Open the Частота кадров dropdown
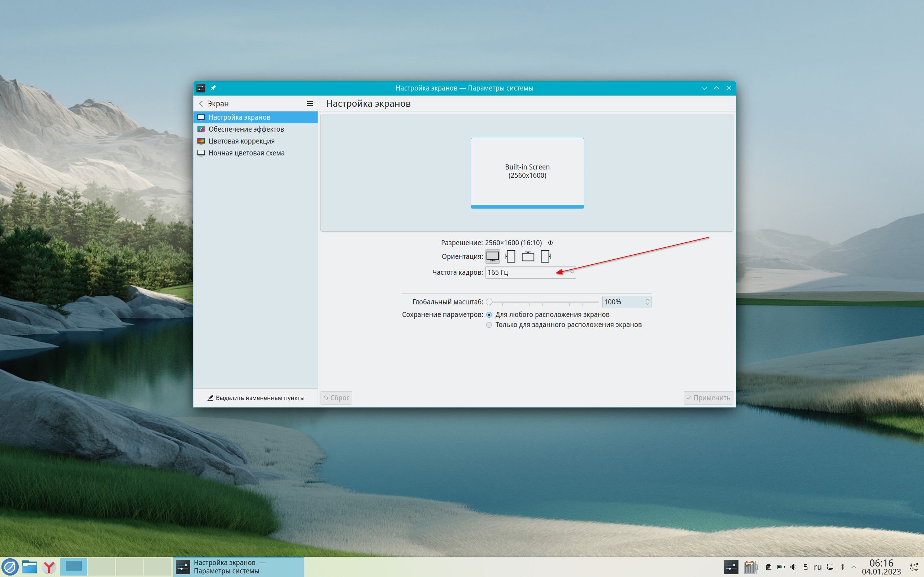Screen dimensions: 924x577 tap(530, 273)
